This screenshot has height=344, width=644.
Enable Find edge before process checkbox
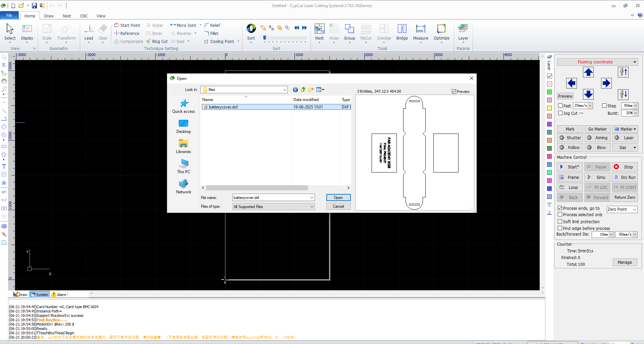pyautogui.click(x=560, y=228)
